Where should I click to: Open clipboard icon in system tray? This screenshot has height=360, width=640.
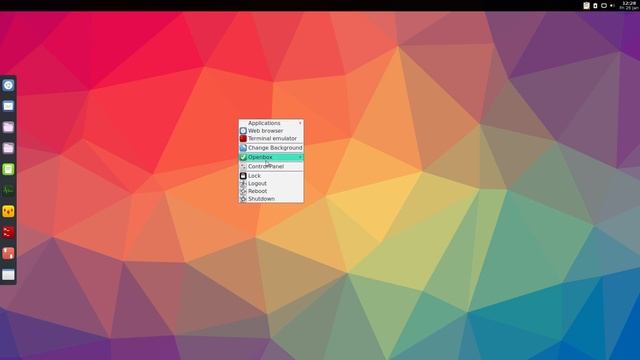pyautogui.click(x=587, y=5)
